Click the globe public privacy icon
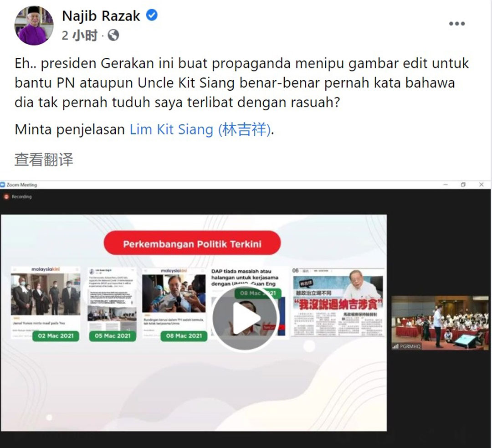This screenshot has height=448, width=492. click(113, 35)
